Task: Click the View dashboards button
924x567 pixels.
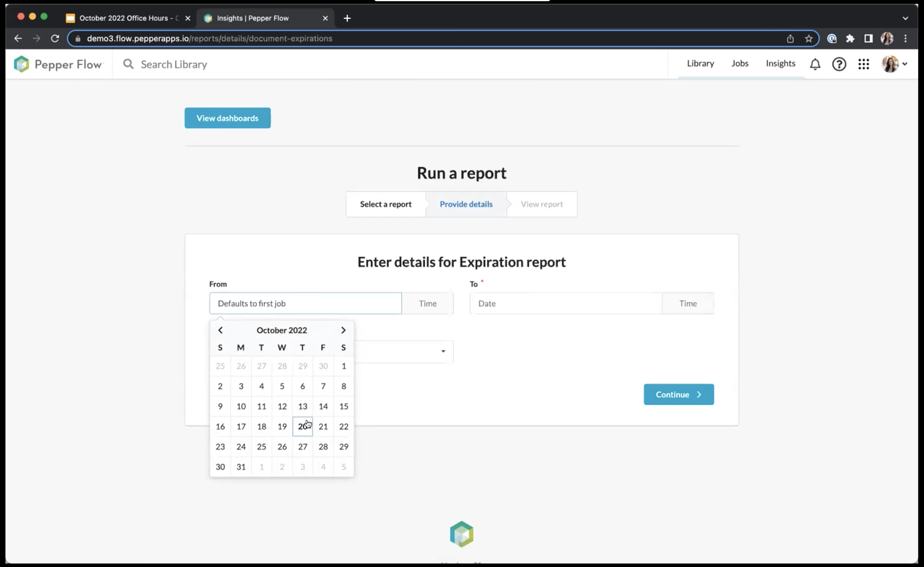Action: [x=227, y=118]
